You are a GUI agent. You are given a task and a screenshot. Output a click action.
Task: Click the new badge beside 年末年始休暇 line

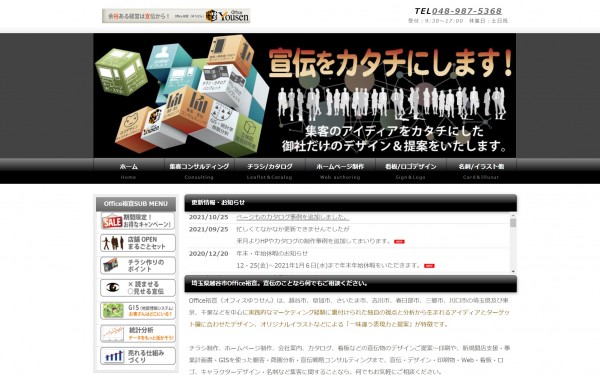pyautogui.click(x=429, y=266)
